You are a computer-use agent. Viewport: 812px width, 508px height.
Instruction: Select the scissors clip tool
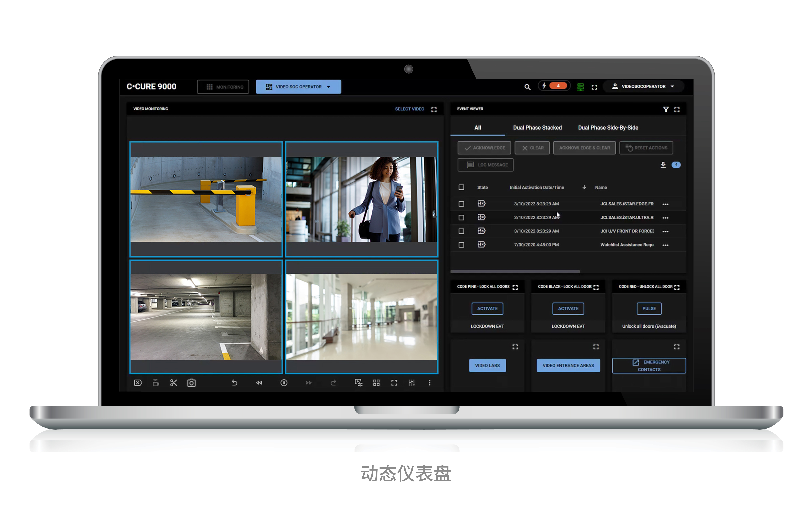(173, 383)
